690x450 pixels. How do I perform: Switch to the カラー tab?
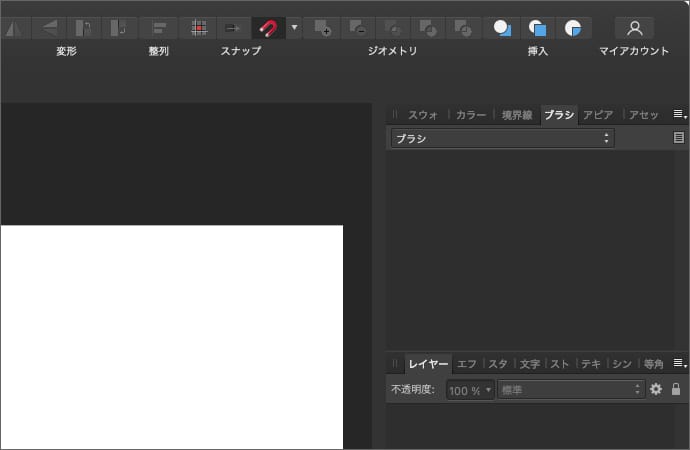(470, 115)
